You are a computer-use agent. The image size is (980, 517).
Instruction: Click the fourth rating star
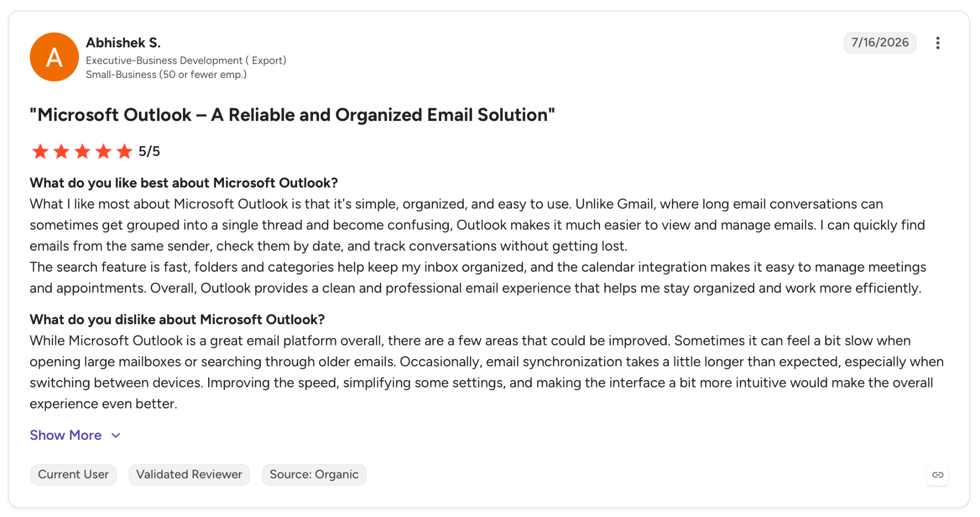pos(103,152)
